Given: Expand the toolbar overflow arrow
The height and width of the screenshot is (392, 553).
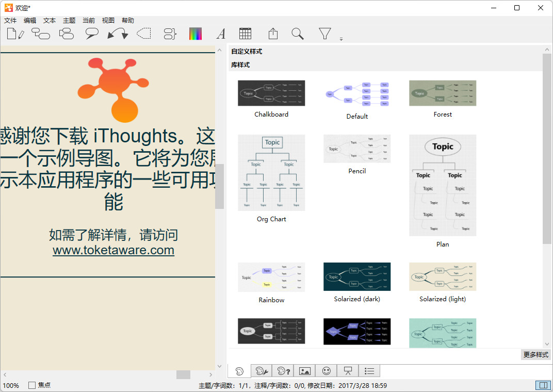Looking at the screenshot, I should (x=341, y=39).
